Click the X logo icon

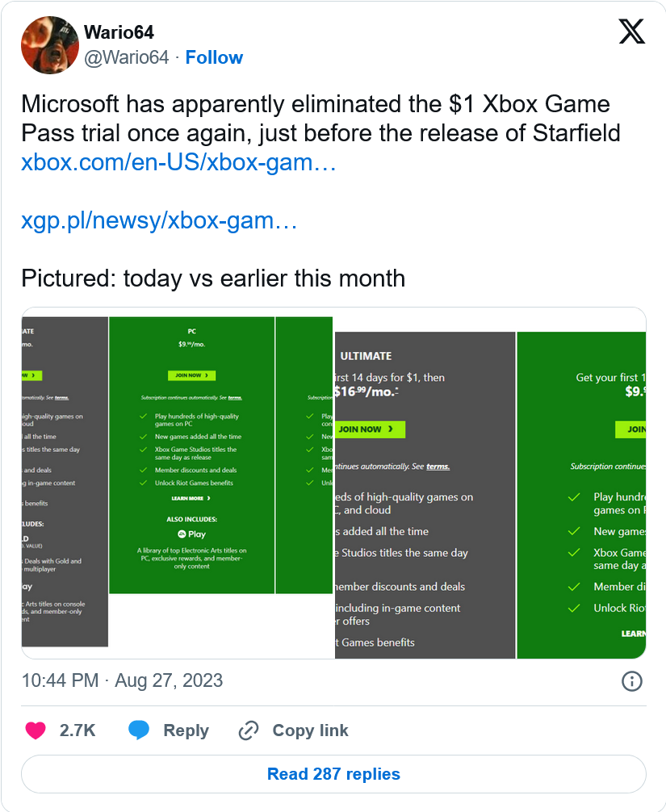631,31
